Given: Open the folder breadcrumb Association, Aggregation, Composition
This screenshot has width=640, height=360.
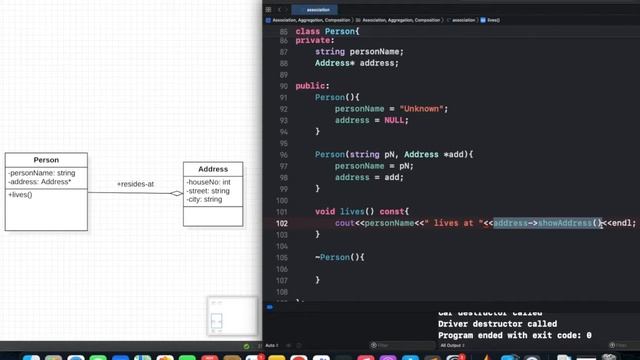Looking at the screenshot, I should 401,20.
